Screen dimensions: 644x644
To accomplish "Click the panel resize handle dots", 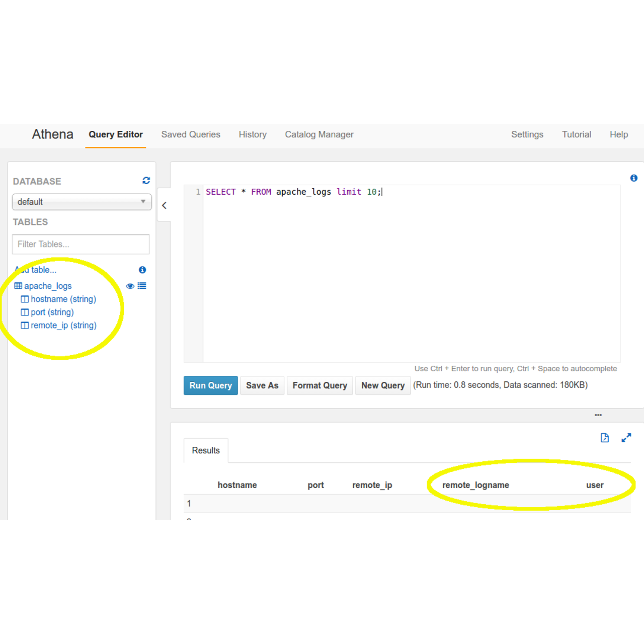I will pos(598,415).
